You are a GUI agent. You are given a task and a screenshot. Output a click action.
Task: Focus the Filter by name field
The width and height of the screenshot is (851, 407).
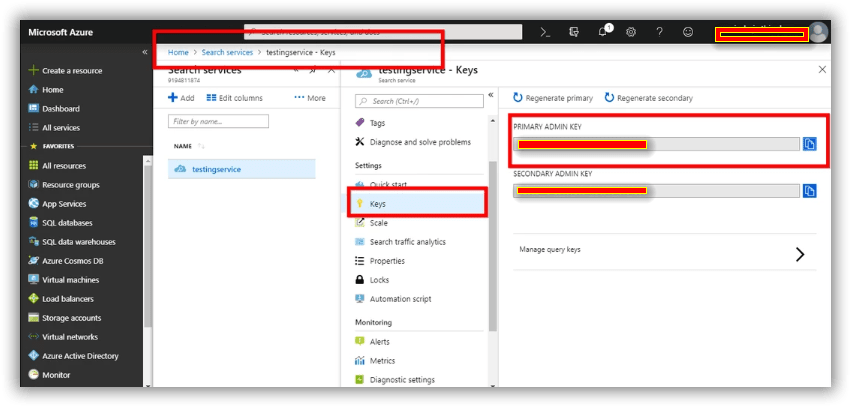218,122
